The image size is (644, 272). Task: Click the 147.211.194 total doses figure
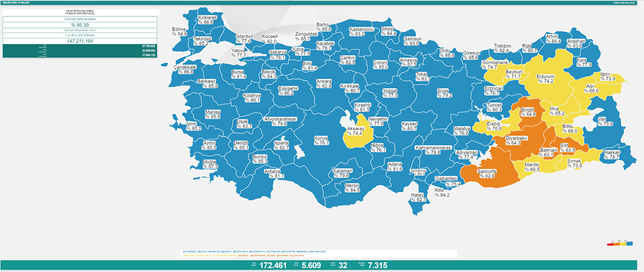click(x=80, y=41)
